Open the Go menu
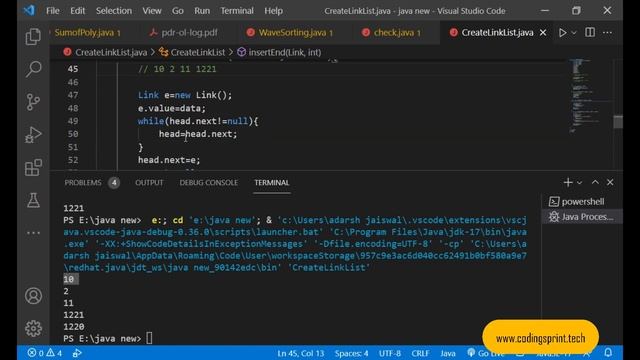 [x=178, y=11]
